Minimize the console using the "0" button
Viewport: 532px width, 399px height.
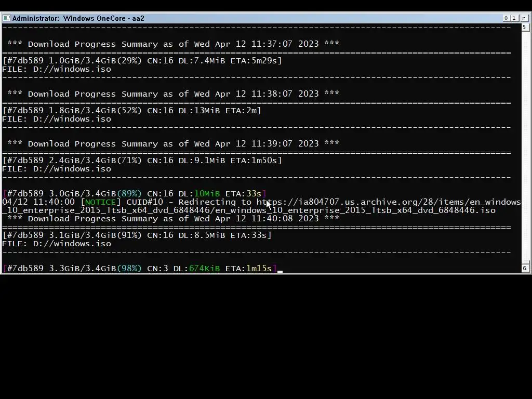506,18
